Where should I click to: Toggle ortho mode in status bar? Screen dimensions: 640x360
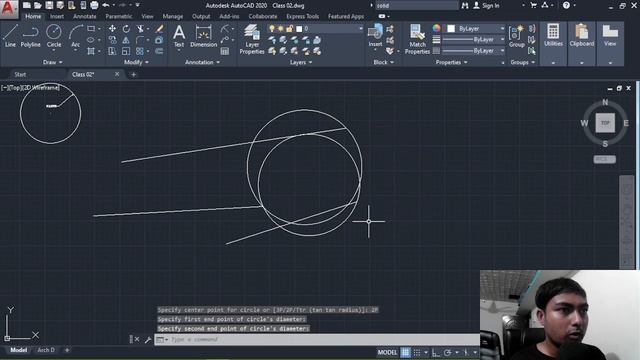point(436,352)
